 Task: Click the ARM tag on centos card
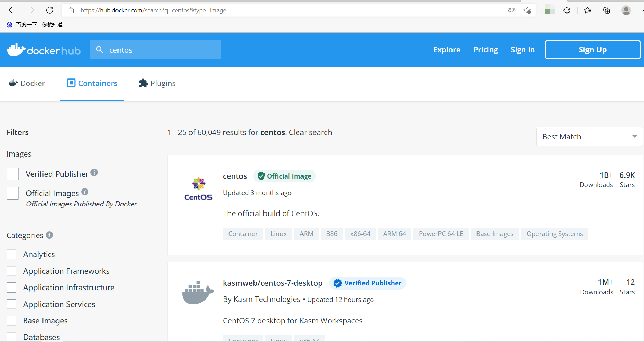[307, 234]
